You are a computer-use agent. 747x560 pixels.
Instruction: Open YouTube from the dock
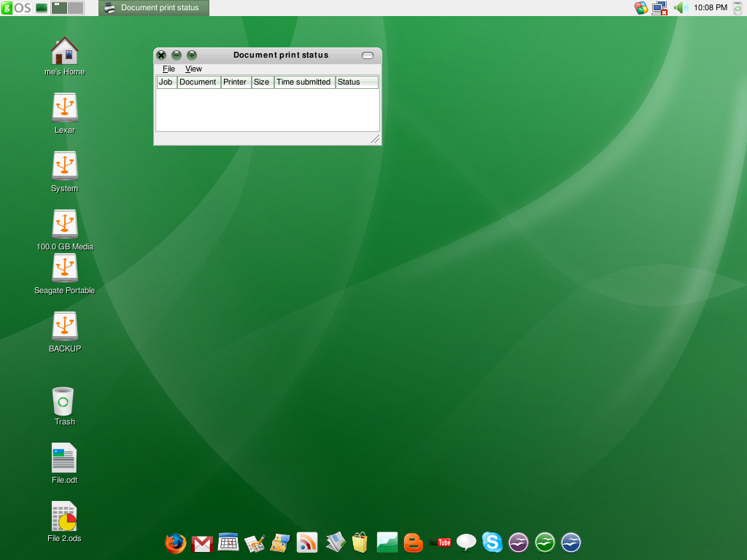439,542
